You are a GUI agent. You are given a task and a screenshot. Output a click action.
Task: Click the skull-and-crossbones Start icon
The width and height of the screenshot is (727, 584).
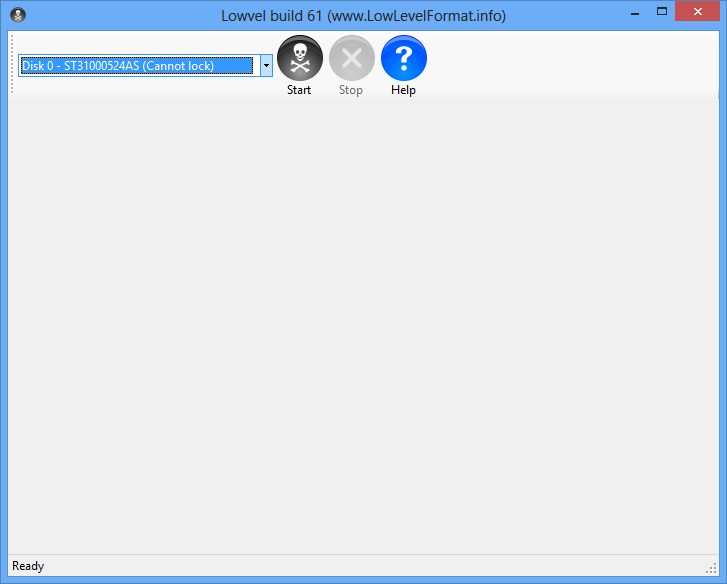point(300,58)
